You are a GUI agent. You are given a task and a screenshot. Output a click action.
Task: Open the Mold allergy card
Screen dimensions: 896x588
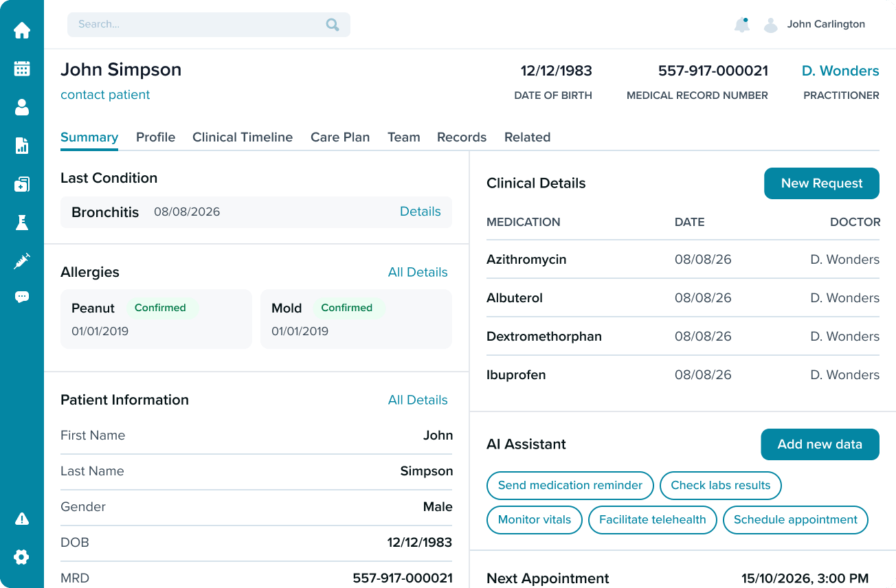tap(356, 319)
